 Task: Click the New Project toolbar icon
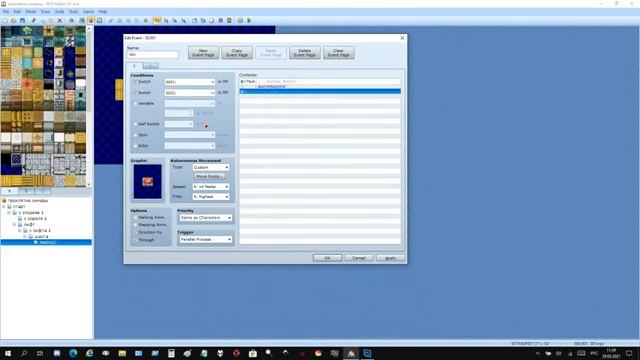(x=5, y=20)
